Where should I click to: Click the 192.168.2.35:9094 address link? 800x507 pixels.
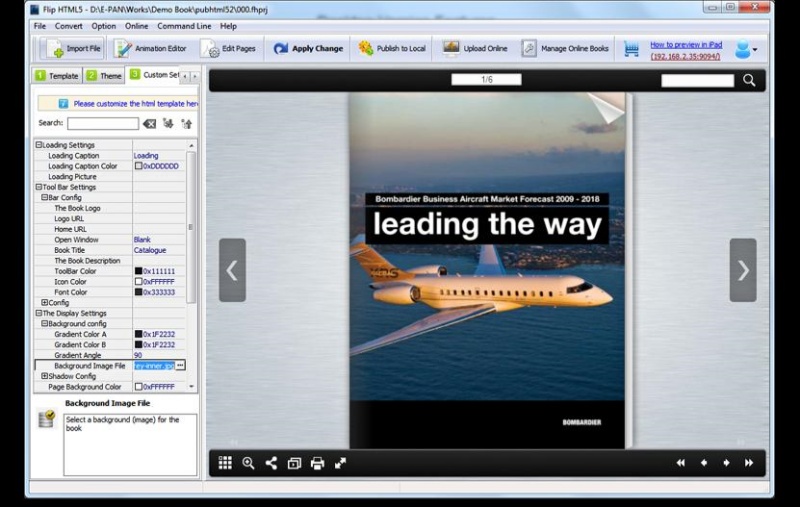point(685,56)
